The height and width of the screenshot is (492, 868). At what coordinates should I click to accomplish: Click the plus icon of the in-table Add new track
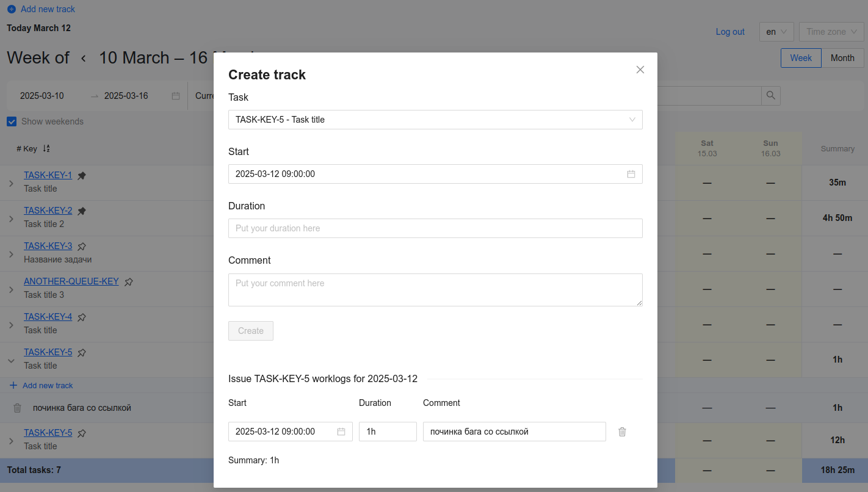tap(13, 385)
